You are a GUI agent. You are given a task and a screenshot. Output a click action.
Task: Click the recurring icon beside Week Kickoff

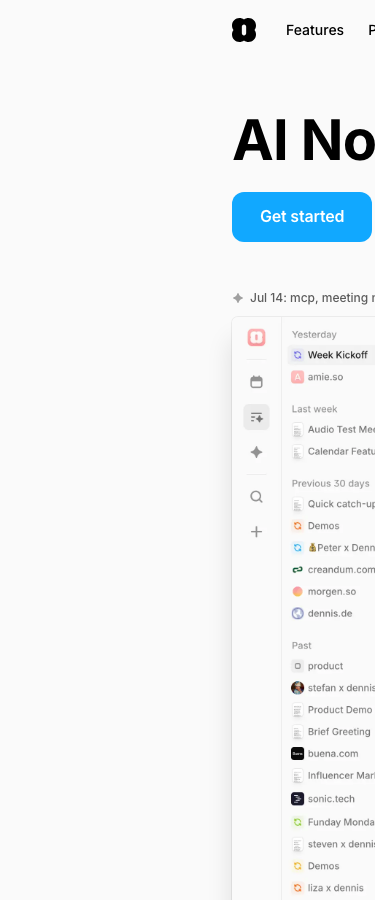point(297,355)
